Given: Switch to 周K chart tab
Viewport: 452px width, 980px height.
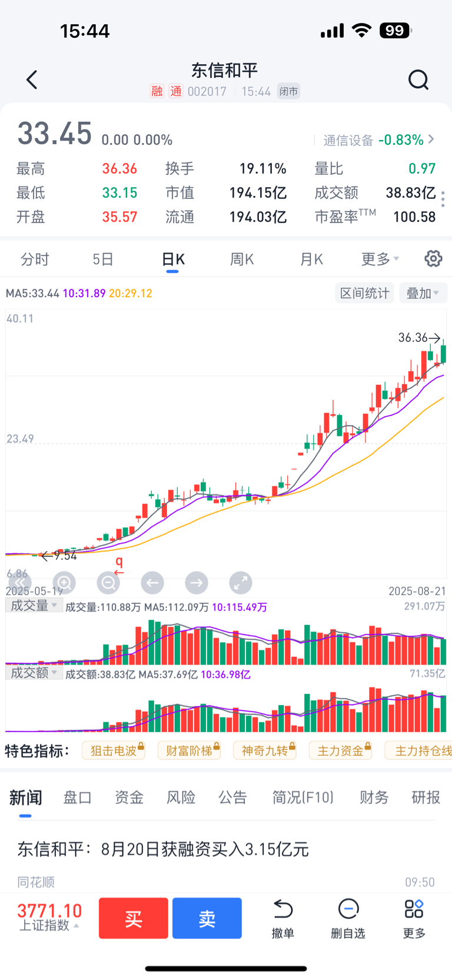Looking at the screenshot, I should [242, 259].
